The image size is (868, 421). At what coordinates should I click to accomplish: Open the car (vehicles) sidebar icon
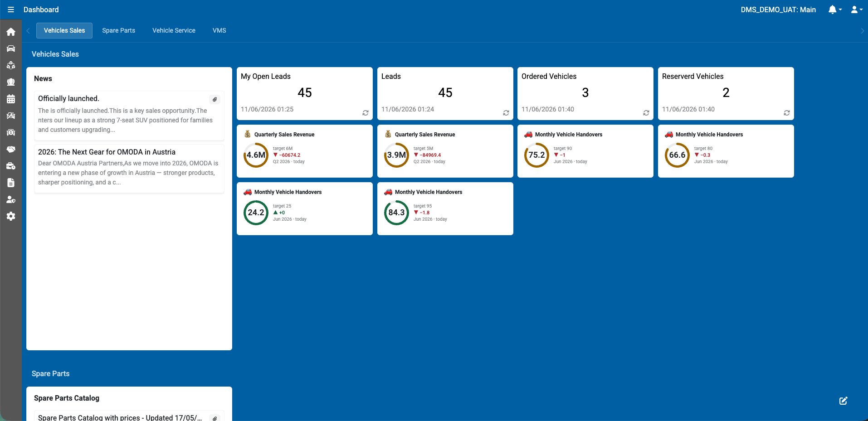(x=11, y=48)
